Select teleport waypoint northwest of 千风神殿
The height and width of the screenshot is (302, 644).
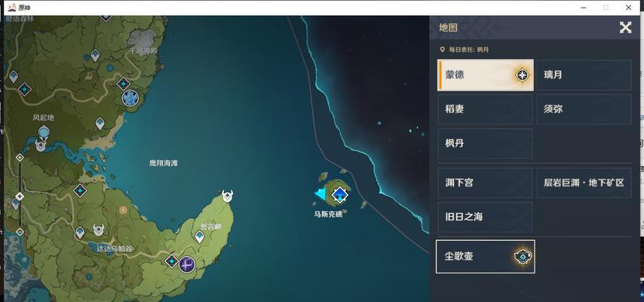[95, 56]
